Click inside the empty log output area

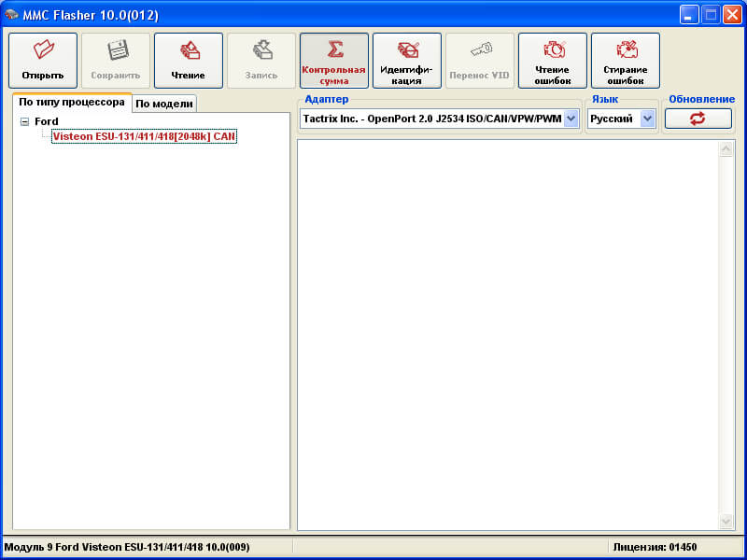508,335
